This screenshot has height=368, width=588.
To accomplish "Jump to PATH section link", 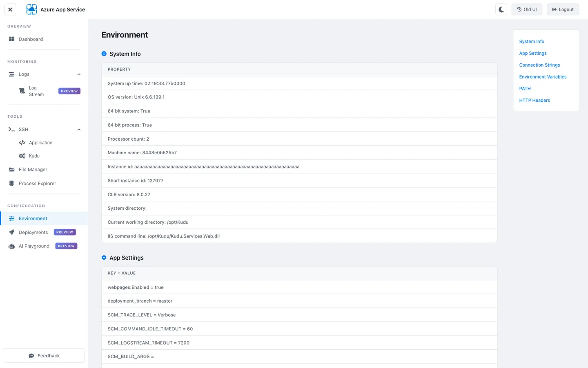I will [525, 89].
